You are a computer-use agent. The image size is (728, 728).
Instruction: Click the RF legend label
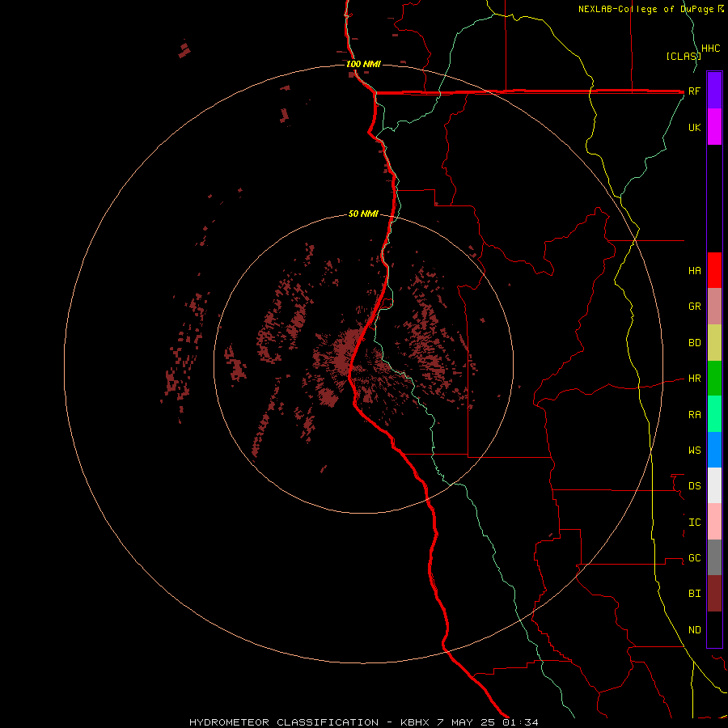(x=694, y=91)
